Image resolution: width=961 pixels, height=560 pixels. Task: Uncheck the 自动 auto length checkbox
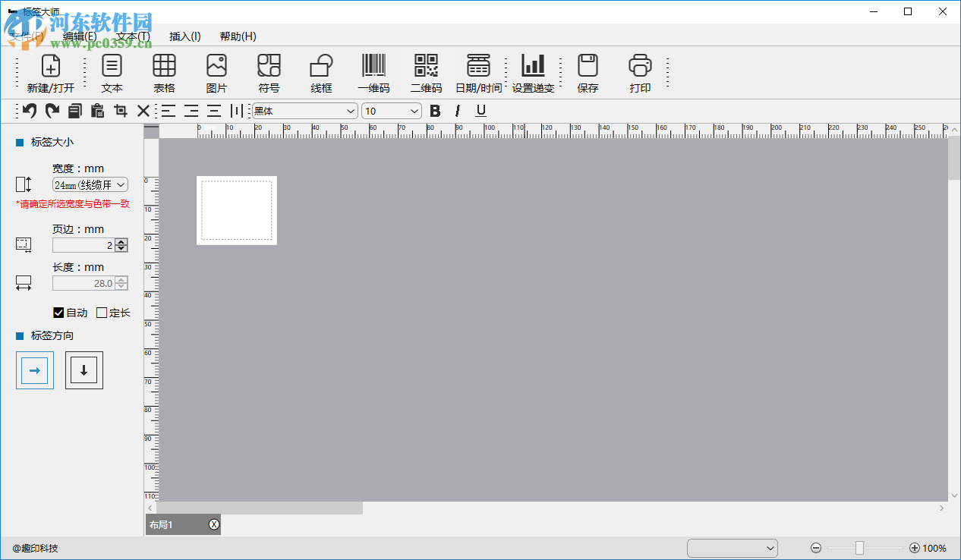coord(58,313)
